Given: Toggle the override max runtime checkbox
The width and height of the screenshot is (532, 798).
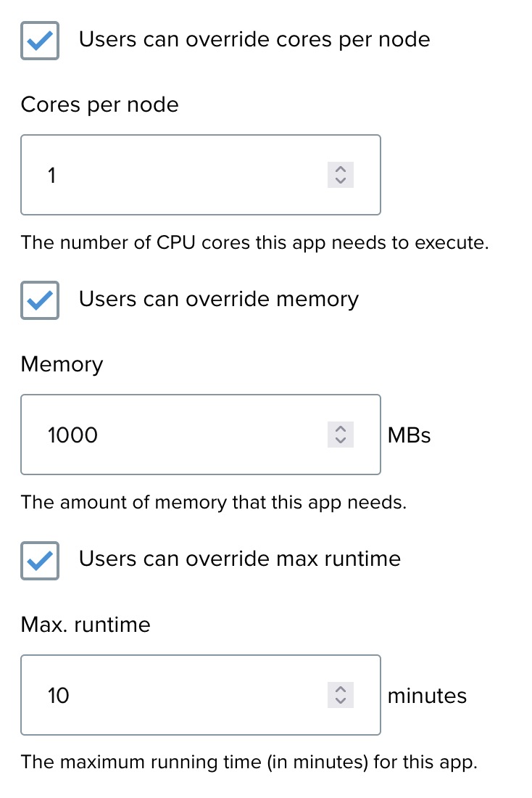Looking at the screenshot, I should point(40,560).
